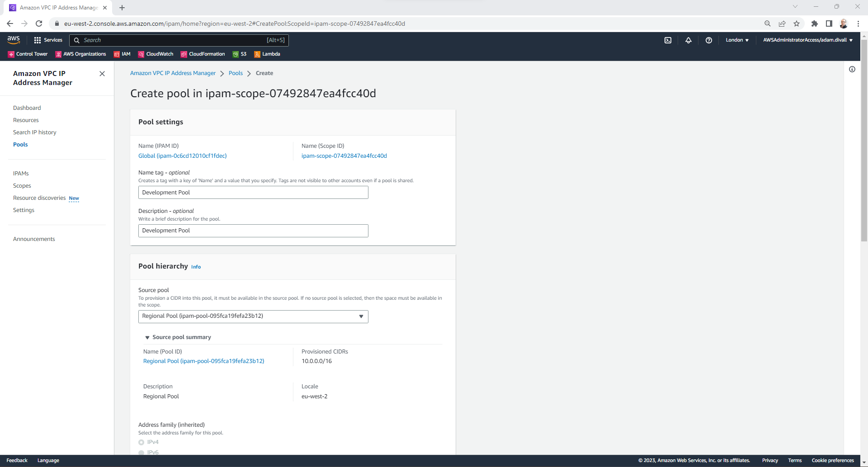This screenshot has height=467, width=868.
Task: Click the page vertical scrollbar
Action: coord(864,140)
